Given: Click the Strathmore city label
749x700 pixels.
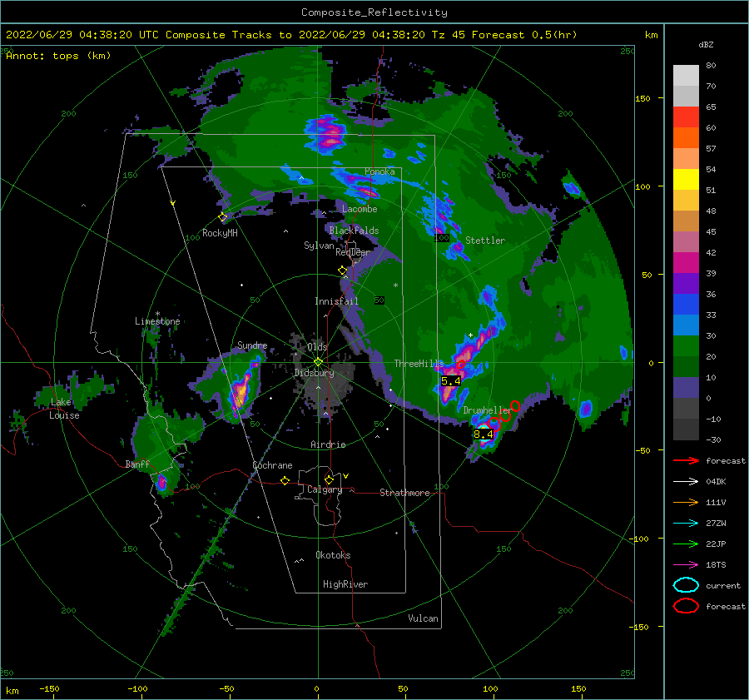Looking at the screenshot, I should click(x=404, y=493).
